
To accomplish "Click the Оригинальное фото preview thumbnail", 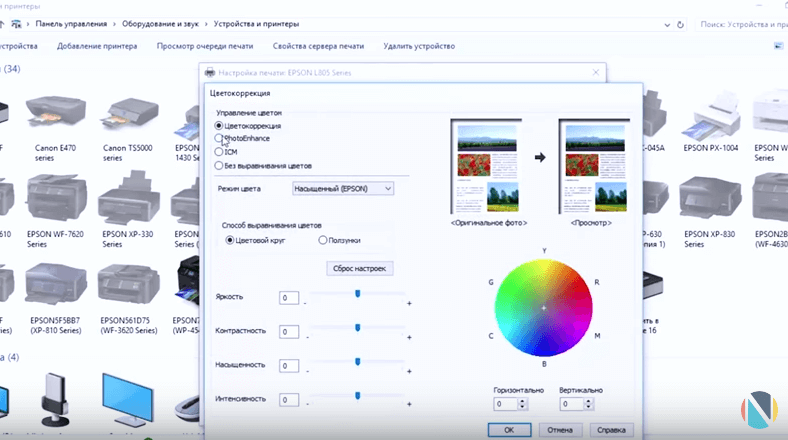I will click(x=486, y=166).
